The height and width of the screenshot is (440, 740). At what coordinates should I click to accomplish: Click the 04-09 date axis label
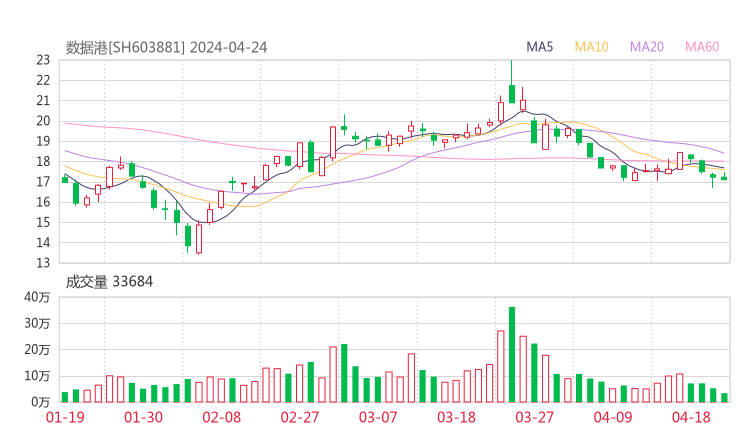tap(613, 417)
